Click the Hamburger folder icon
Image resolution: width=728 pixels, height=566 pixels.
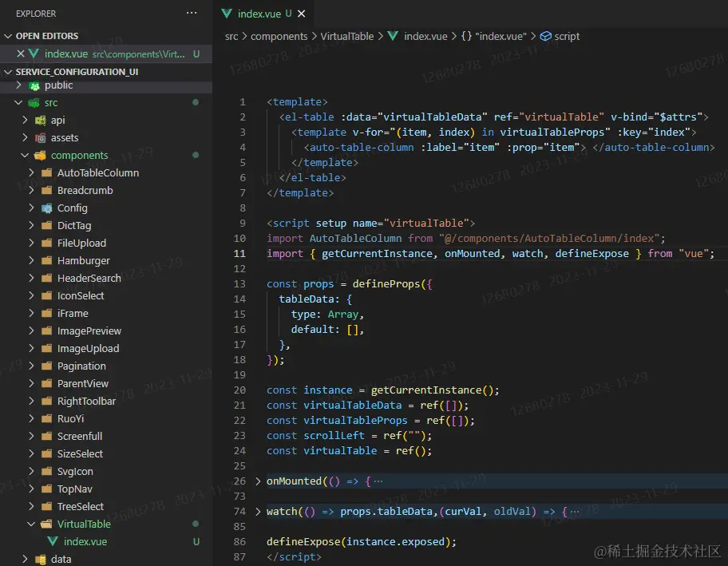pyautogui.click(x=46, y=260)
